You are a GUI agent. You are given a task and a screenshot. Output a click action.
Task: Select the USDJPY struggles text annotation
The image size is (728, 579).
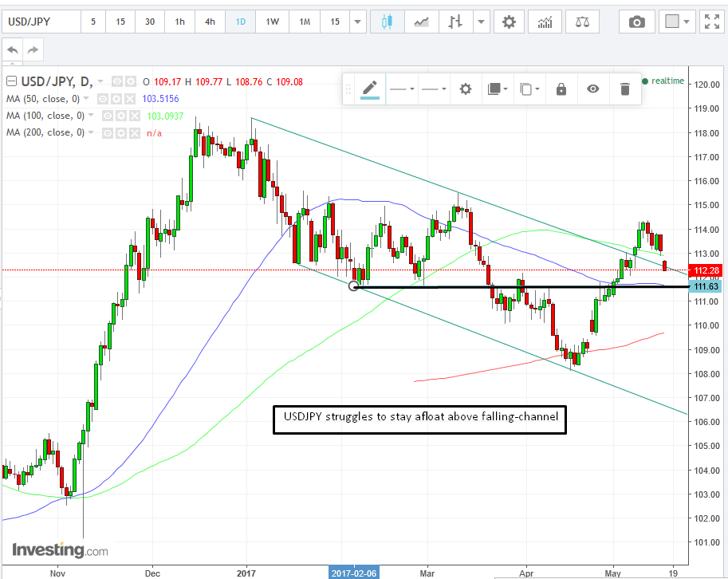pyautogui.click(x=419, y=419)
